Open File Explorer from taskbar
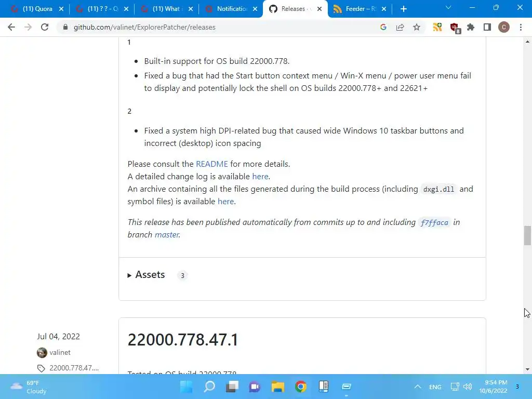Image resolution: width=532 pixels, height=399 pixels. click(x=278, y=387)
